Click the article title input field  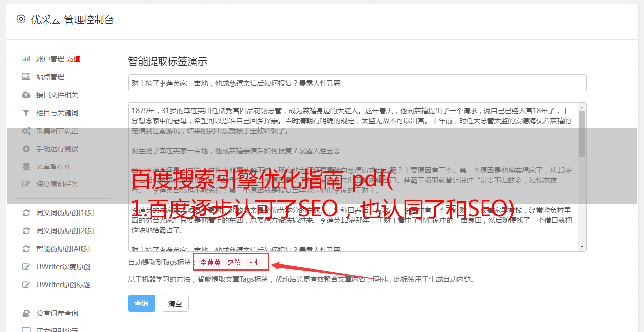[357, 83]
